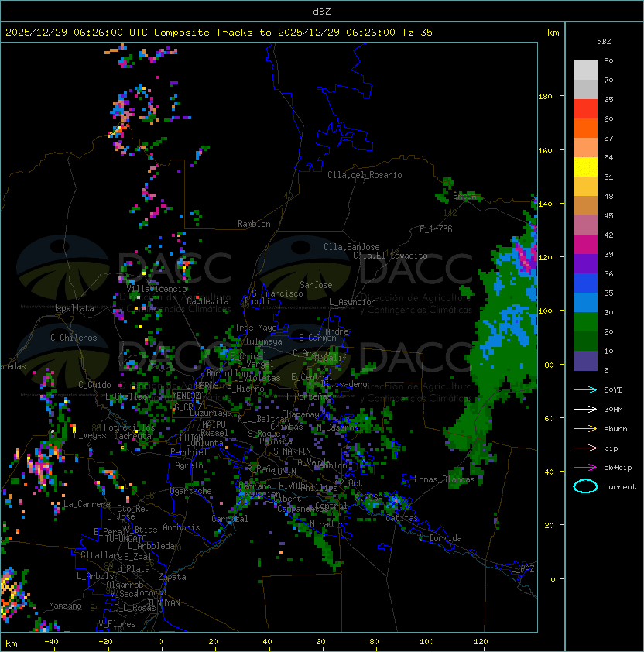This screenshot has width=644, height=652.
Task: Click the 'Catitas' map label
Action: (402, 518)
